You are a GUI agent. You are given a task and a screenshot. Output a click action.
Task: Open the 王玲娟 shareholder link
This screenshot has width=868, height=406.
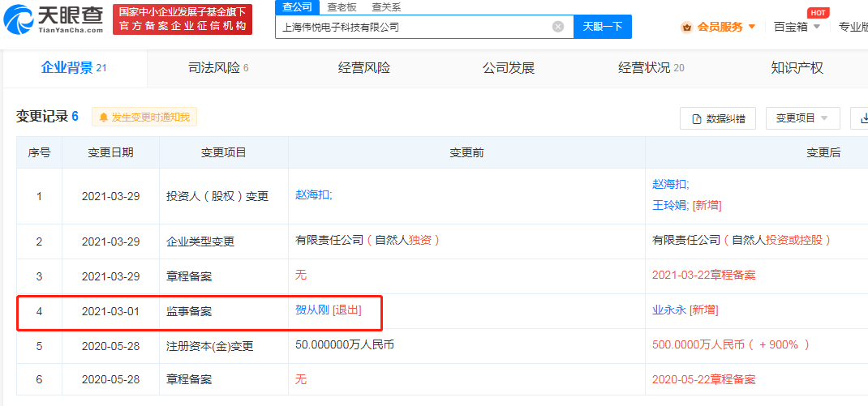coord(670,205)
